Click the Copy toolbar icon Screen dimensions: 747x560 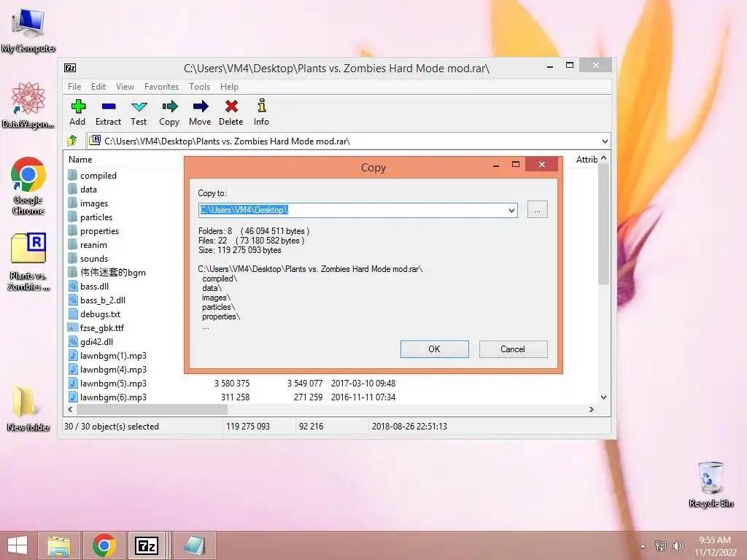[x=169, y=112]
